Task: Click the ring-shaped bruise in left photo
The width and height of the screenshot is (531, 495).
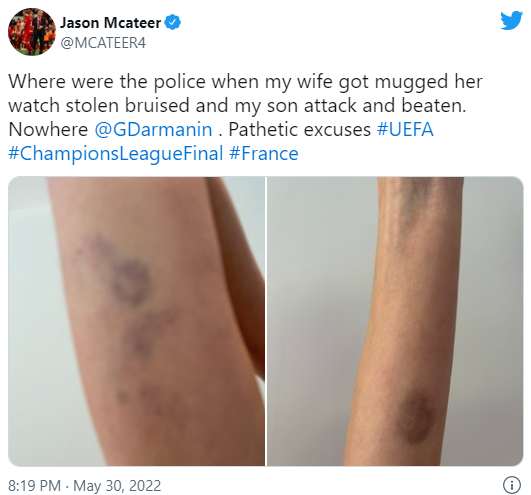Action: point(131,282)
